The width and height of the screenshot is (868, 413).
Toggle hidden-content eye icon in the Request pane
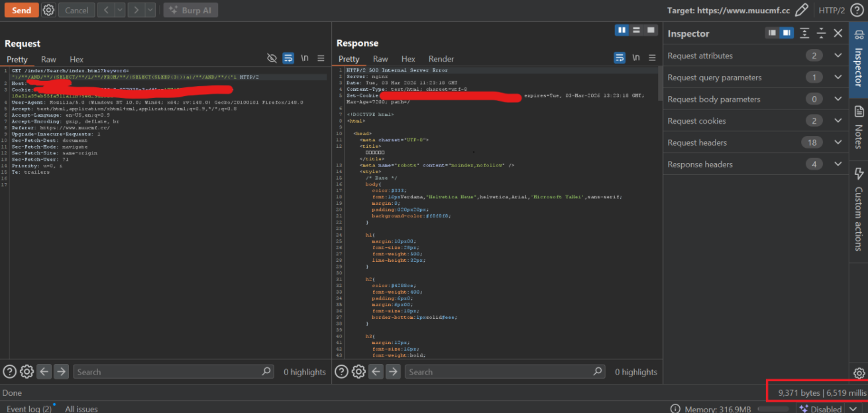click(x=272, y=58)
